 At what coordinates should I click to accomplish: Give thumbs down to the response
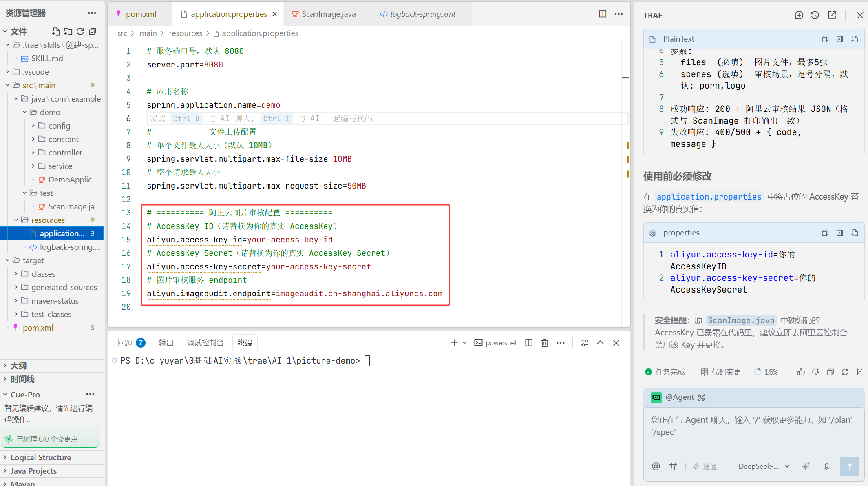point(816,372)
